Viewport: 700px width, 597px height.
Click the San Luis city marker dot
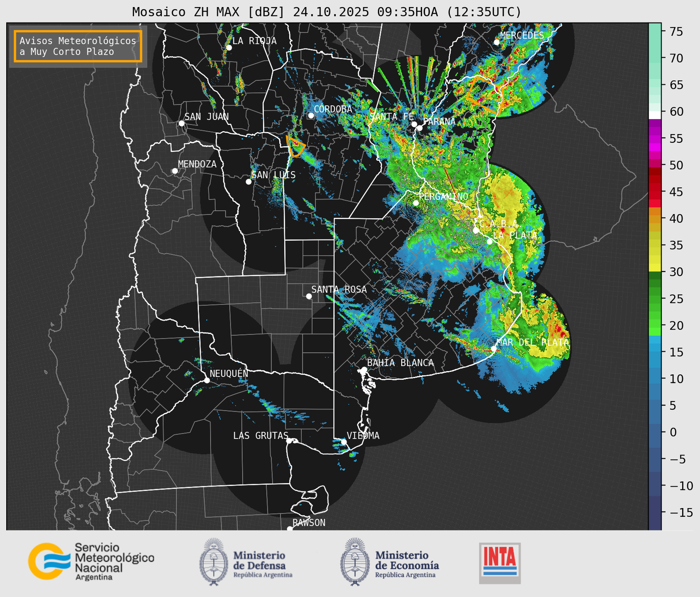coord(249,182)
